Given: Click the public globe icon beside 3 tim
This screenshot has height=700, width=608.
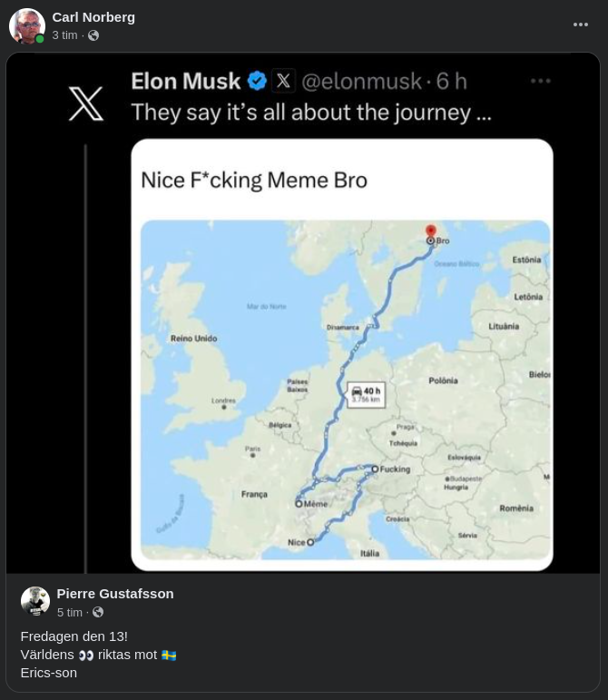Looking at the screenshot, I should click(x=93, y=35).
